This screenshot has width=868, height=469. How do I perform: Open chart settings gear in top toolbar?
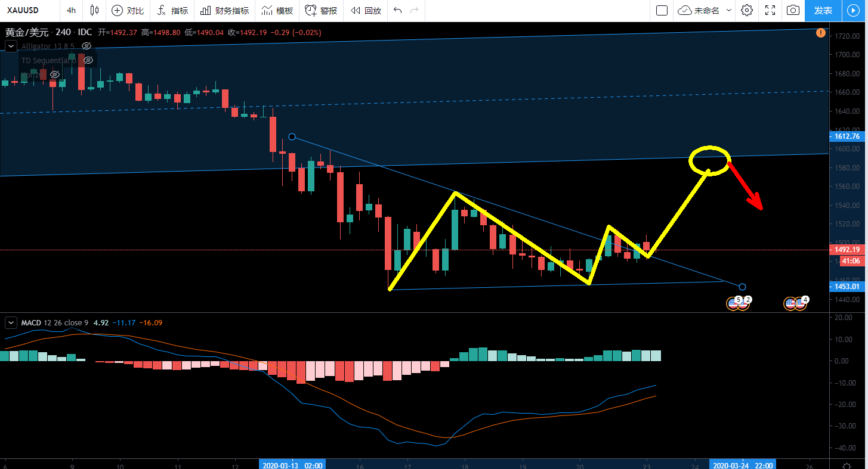coord(747,10)
